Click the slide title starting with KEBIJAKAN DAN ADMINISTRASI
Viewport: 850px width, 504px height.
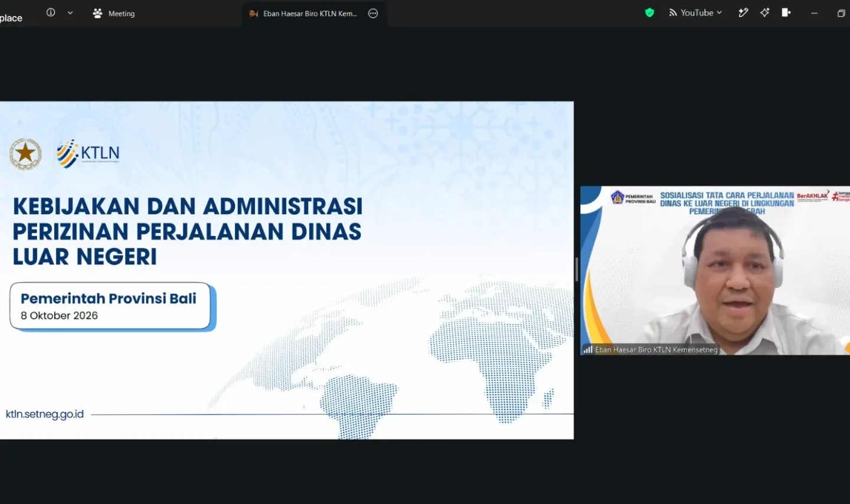(x=188, y=231)
